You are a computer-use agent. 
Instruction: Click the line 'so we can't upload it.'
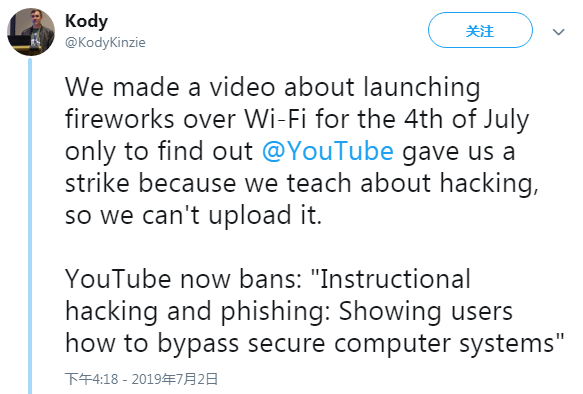[193, 215]
